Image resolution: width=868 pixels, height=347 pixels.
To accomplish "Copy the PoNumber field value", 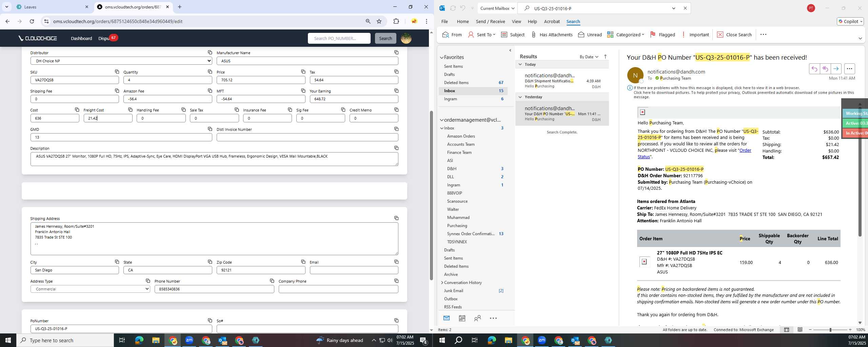I will click(x=210, y=320).
